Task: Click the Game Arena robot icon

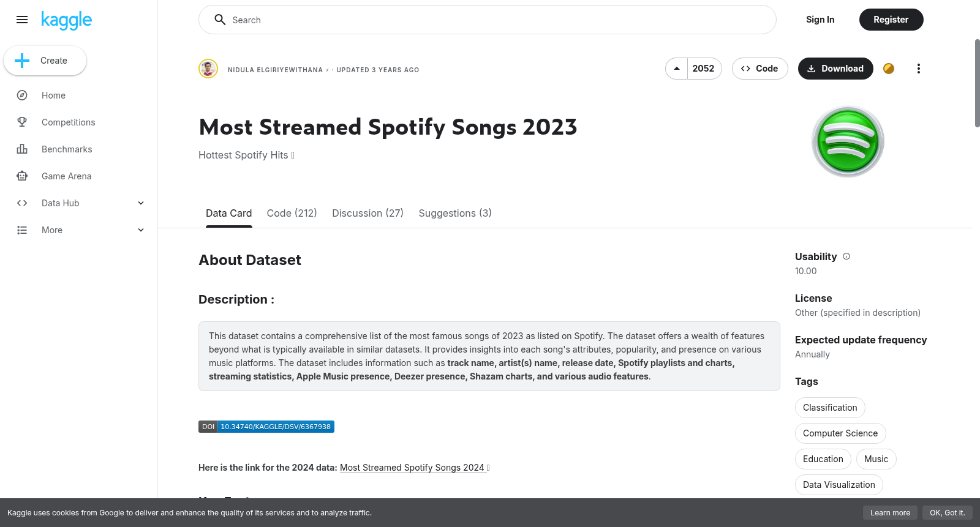Action: (x=22, y=176)
